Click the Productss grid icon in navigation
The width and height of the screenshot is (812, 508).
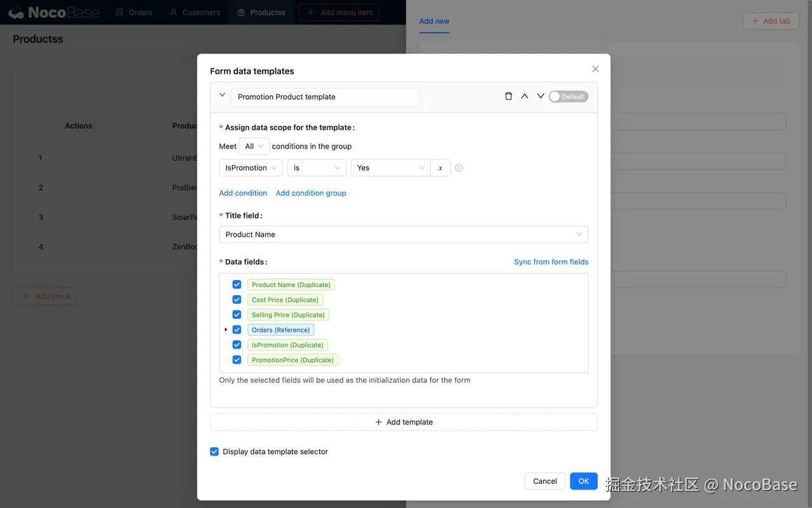click(242, 12)
